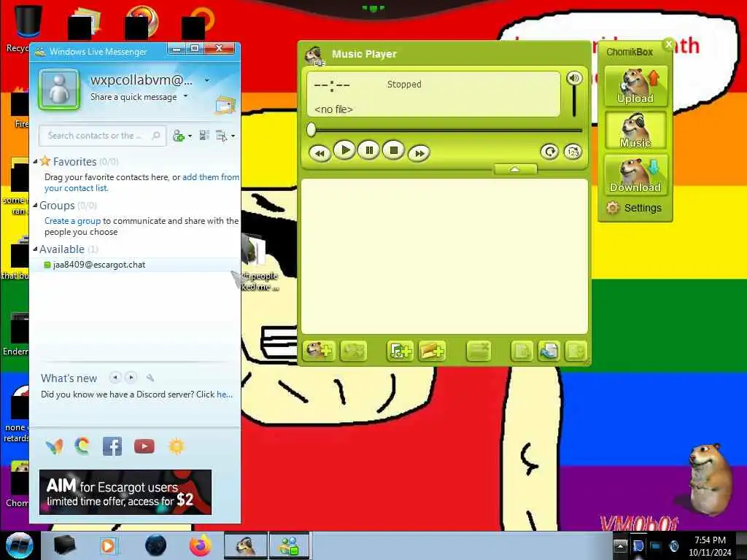This screenshot has width=747, height=560.
Task: Add Chomik files to the playlist
Action: tap(319, 351)
